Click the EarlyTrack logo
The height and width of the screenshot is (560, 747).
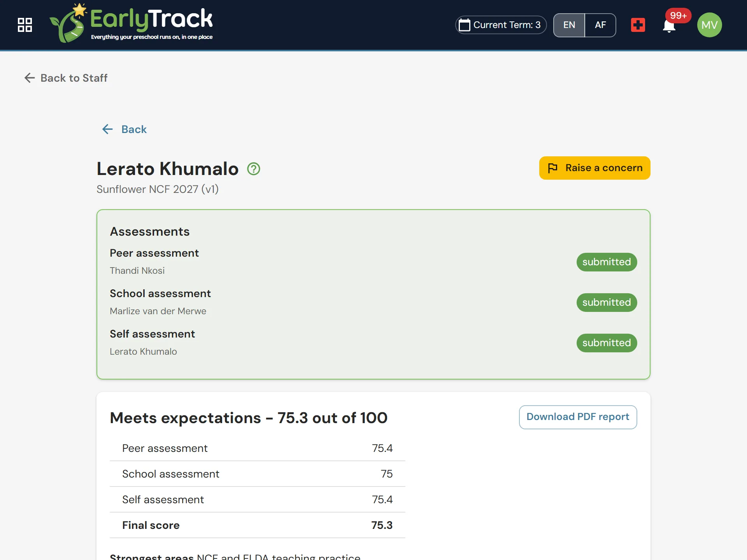(132, 23)
